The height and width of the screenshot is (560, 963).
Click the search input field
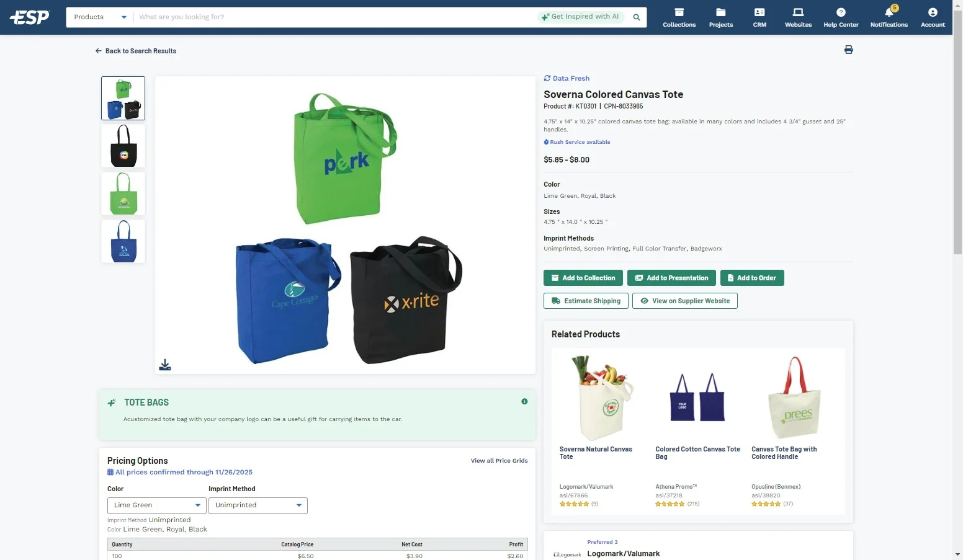(x=335, y=17)
